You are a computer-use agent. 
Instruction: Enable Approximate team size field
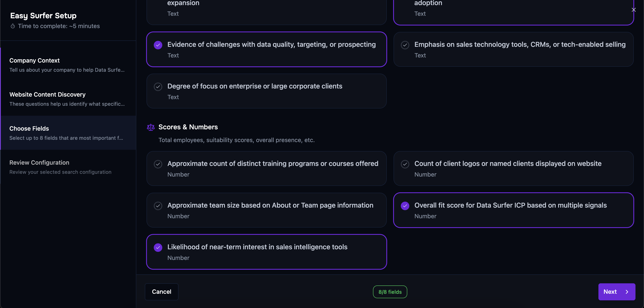coord(266,210)
